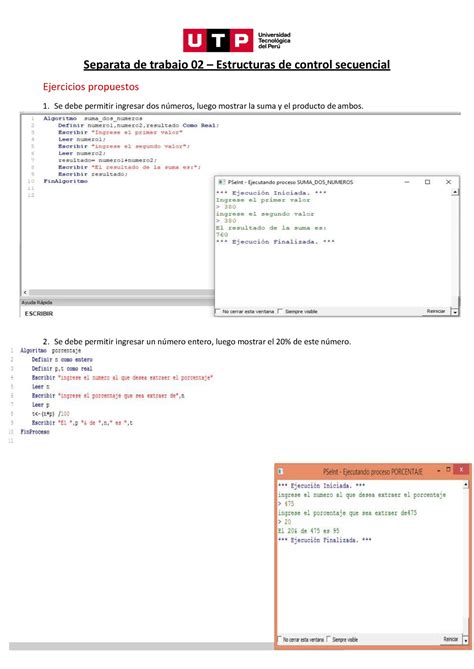Image resolution: width=474 pixels, height=669 pixels.
Task: Click 'ingrese el segundo valor' in the console output
Action: [265, 214]
